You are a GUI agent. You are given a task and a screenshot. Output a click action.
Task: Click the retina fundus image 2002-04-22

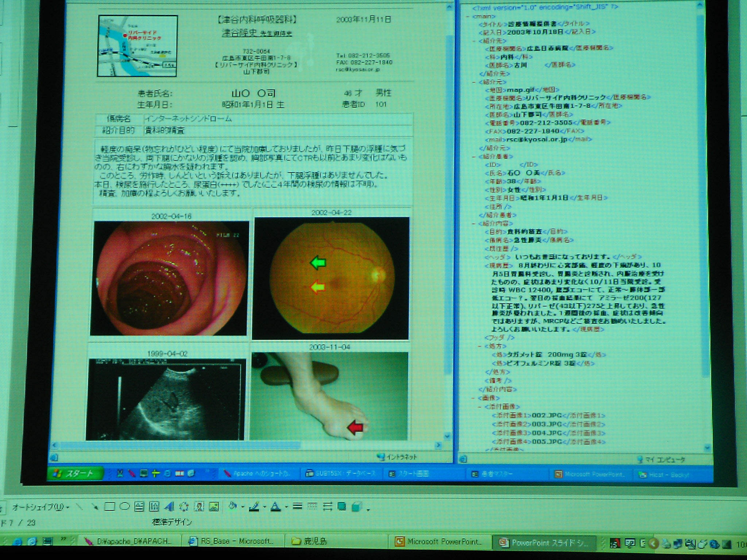[331, 278]
